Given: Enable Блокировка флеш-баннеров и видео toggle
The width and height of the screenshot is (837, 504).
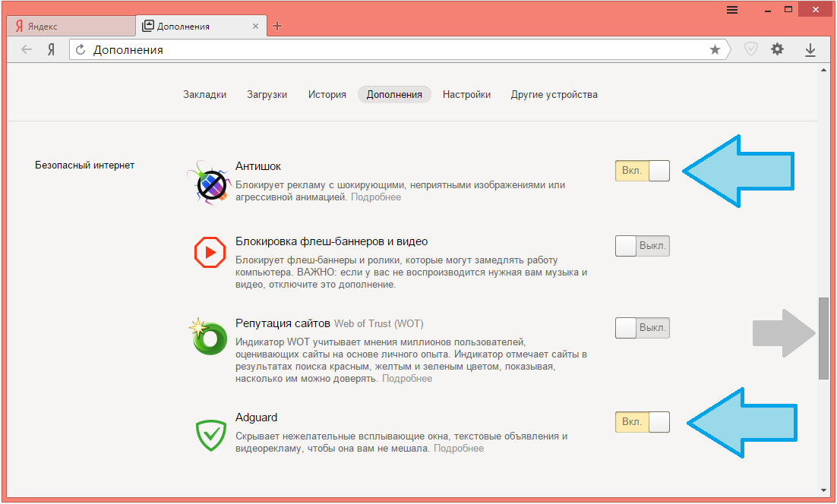Looking at the screenshot, I should pos(642,246).
